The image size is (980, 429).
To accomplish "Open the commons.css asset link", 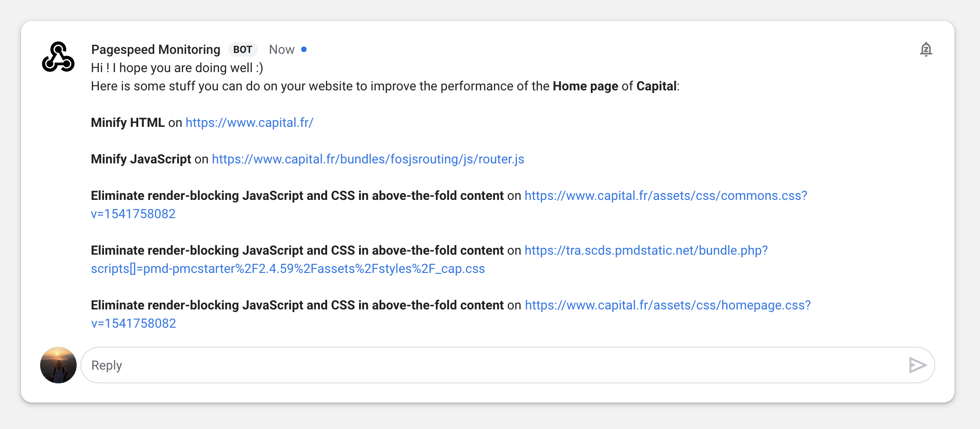I will (x=666, y=195).
